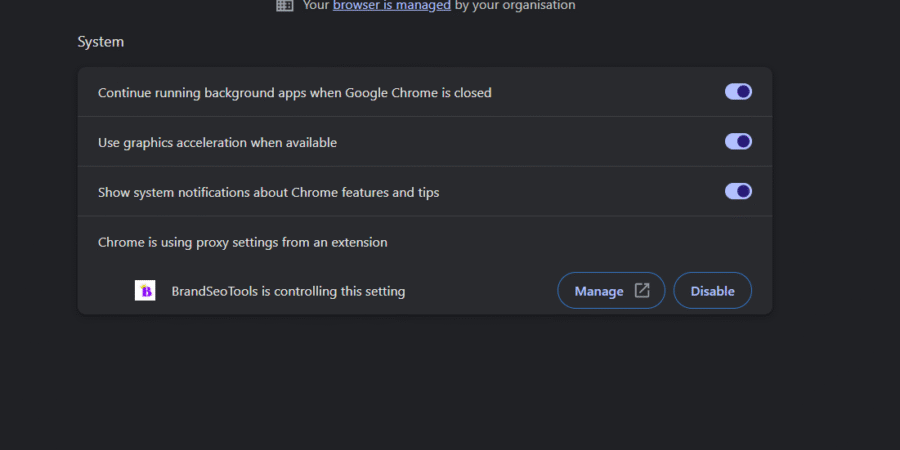Click the managed organisation building icon
900x450 pixels.
[285, 6]
